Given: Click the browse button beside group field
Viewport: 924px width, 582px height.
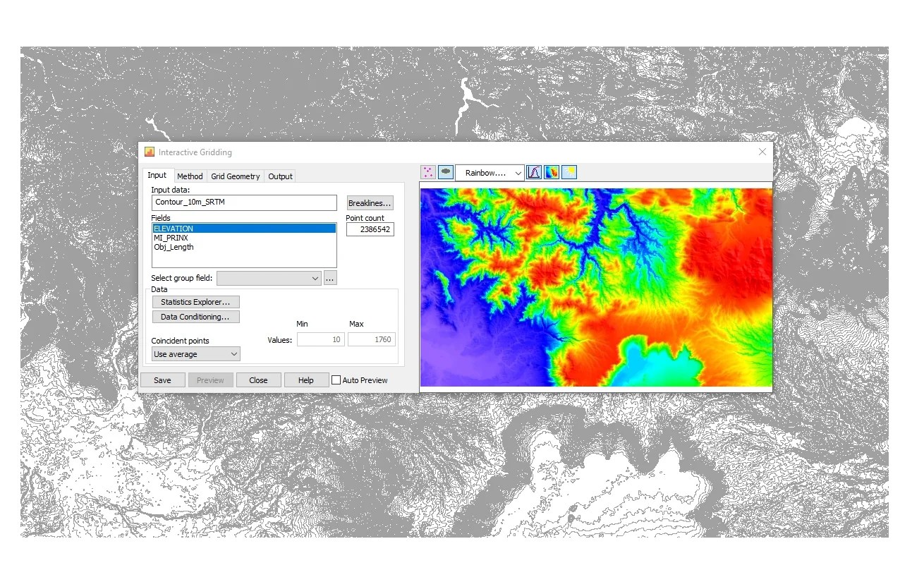Looking at the screenshot, I should click(329, 278).
